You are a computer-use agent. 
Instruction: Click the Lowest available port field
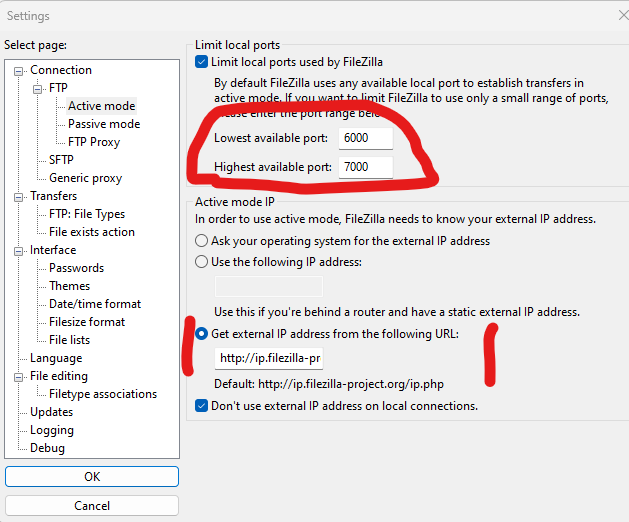(365, 138)
